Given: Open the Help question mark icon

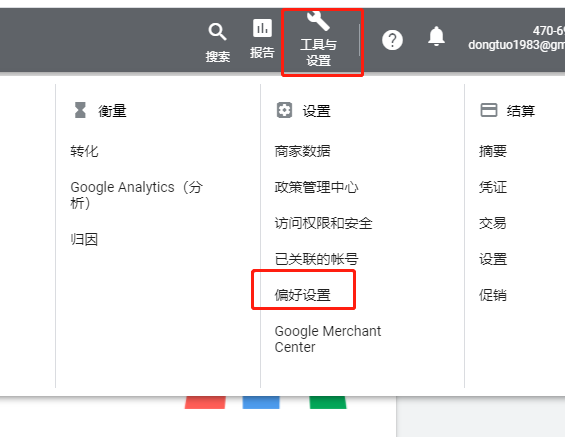Looking at the screenshot, I should tap(392, 40).
